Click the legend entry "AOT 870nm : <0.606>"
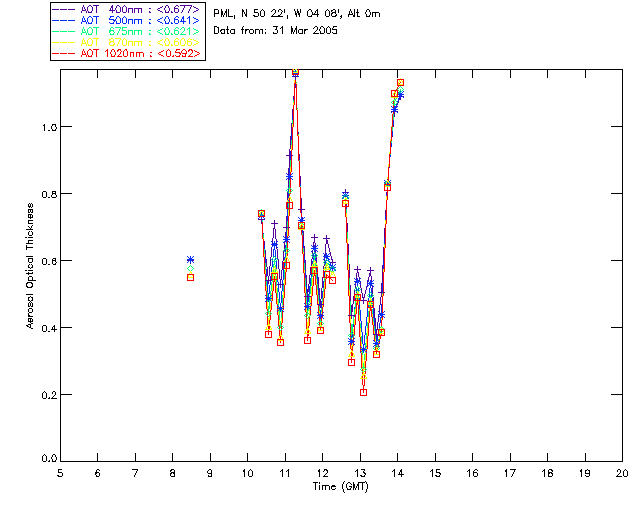This screenshot has height=512, width=640. (x=127, y=42)
